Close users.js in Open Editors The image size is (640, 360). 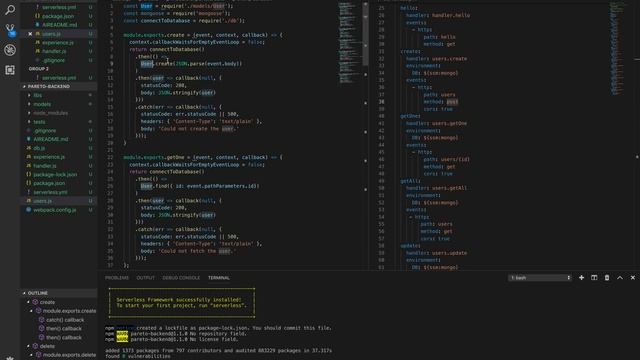pyautogui.click(x=30, y=34)
